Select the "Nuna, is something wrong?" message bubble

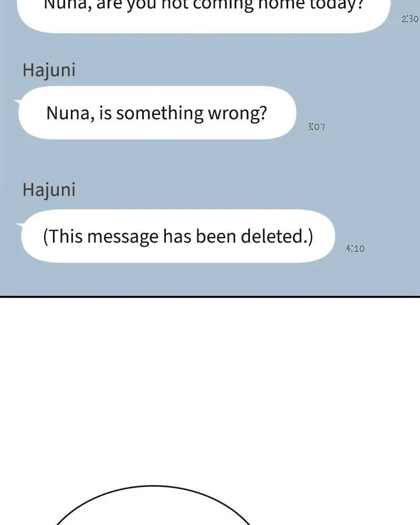tap(157, 112)
